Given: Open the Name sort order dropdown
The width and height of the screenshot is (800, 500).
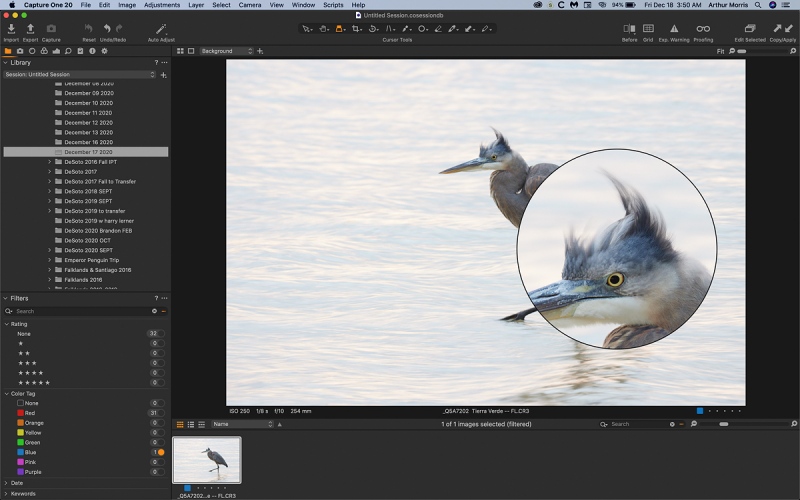Looking at the screenshot, I should 243,424.
